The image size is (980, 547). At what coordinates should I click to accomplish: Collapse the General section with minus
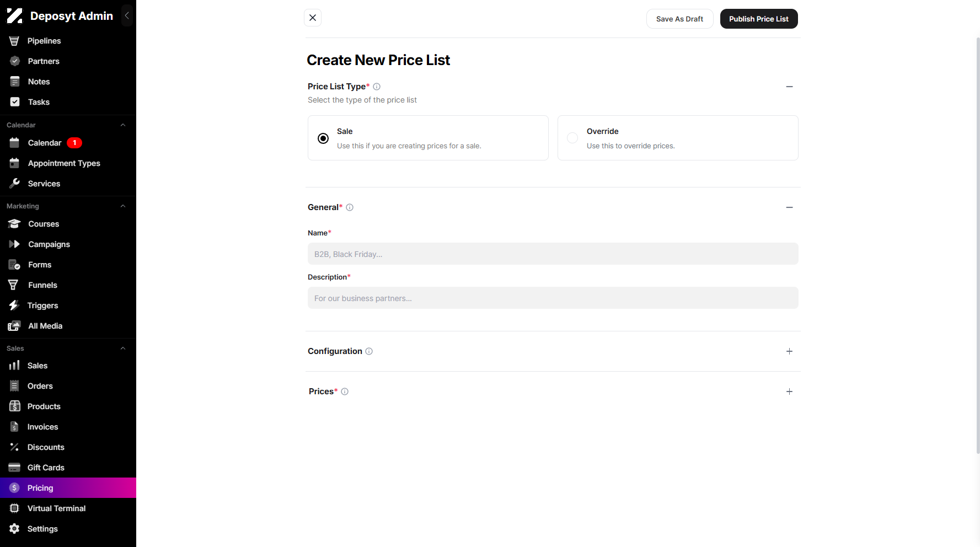[x=789, y=207]
